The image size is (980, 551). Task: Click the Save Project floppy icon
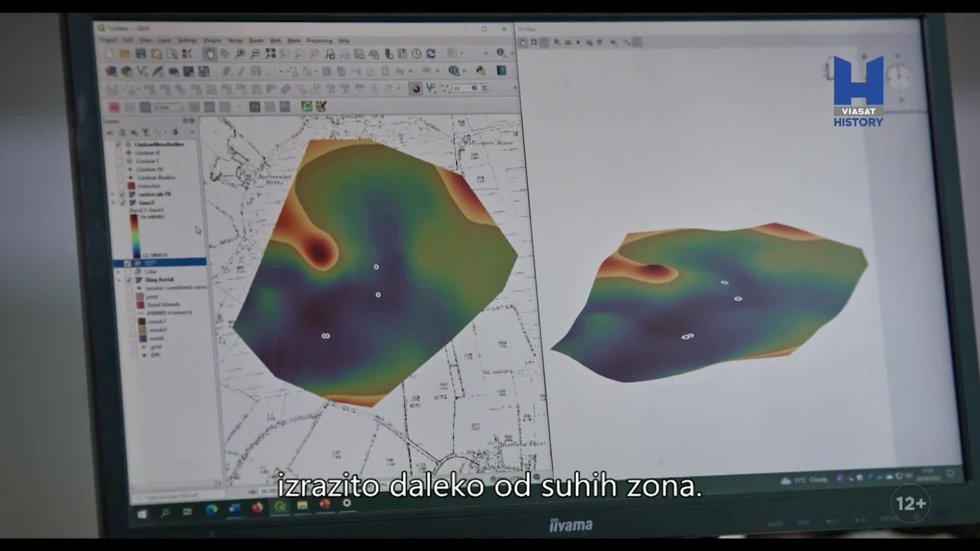[x=141, y=54]
